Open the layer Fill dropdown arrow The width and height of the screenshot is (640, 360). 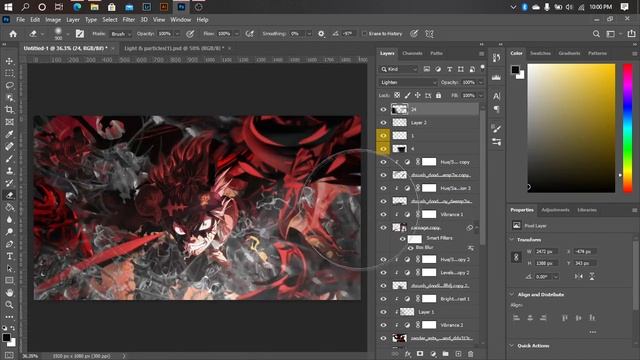[x=480, y=96]
